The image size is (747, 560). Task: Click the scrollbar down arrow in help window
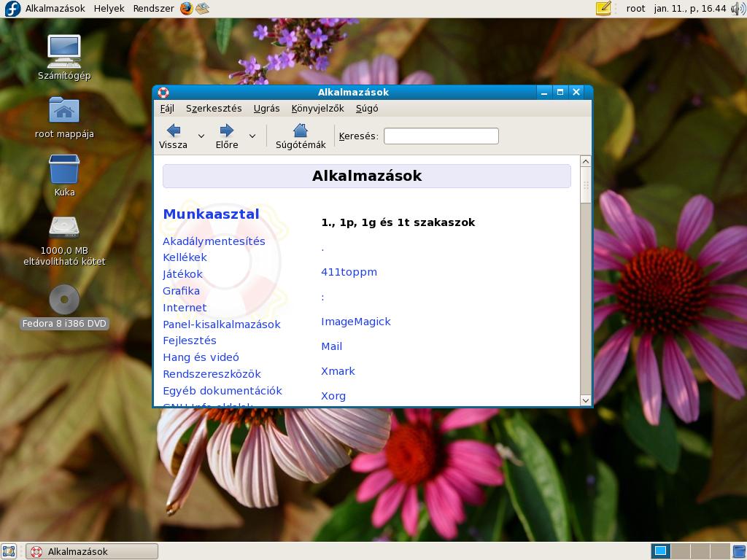[585, 400]
